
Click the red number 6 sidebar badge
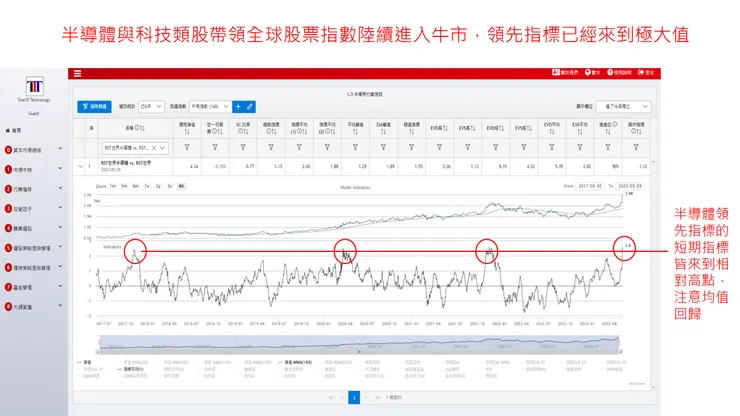(x=8, y=267)
